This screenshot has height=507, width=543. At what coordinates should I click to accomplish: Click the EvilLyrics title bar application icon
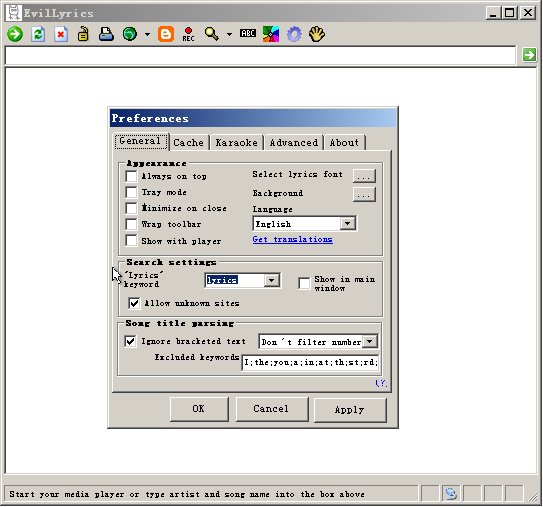tap(14, 14)
